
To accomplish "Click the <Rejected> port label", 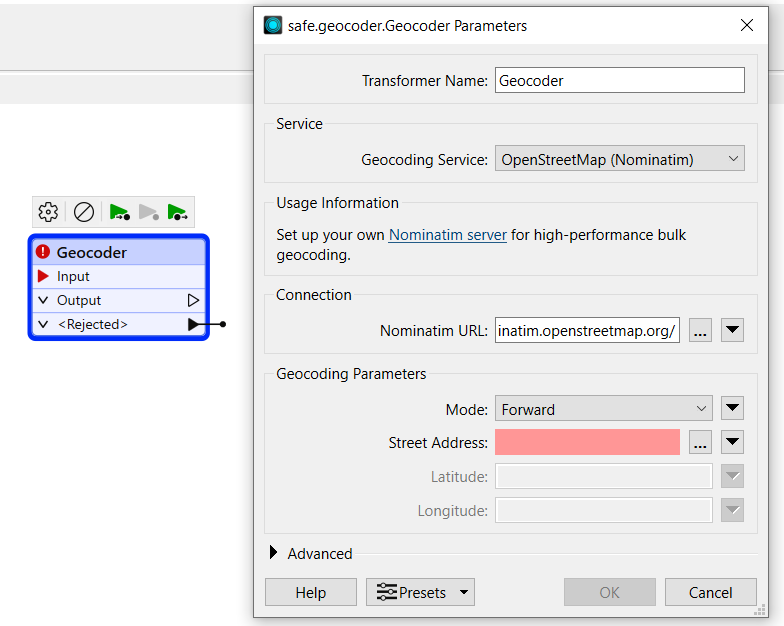I will tap(92, 324).
